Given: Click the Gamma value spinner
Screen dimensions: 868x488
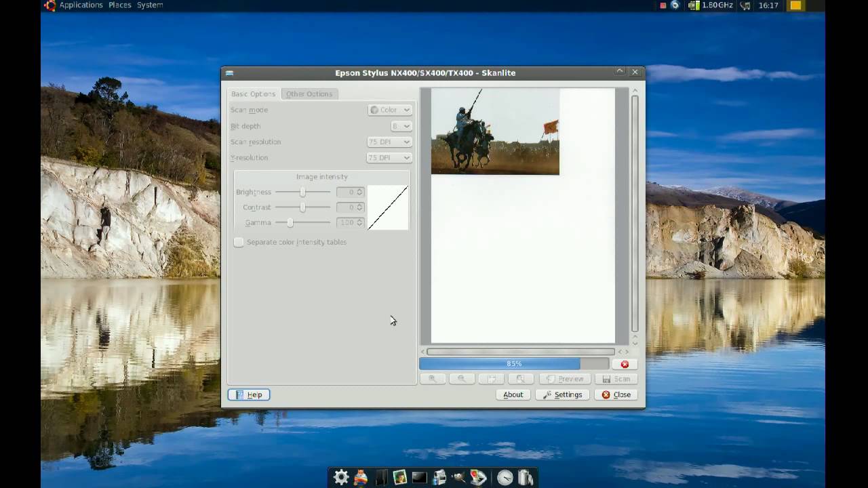Looking at the screenshot, I should [x=351, y=222].
